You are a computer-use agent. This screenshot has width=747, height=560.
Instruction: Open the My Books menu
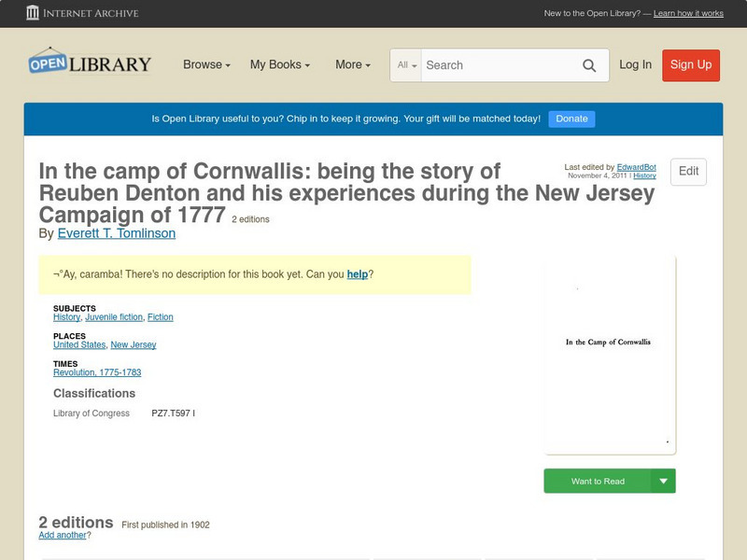(x=279, y=64)
